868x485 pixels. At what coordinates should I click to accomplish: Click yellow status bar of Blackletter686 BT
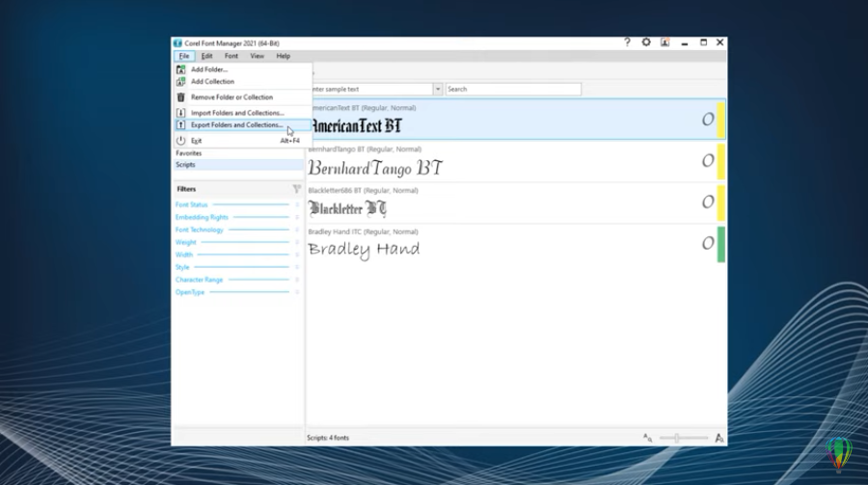[x=720, y=202]
